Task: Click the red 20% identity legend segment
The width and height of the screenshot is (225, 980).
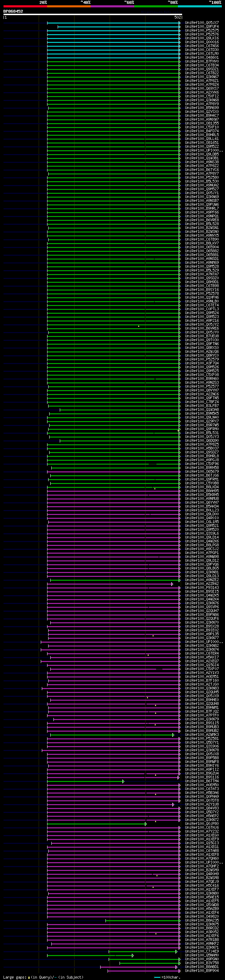Action: [25, 6]
